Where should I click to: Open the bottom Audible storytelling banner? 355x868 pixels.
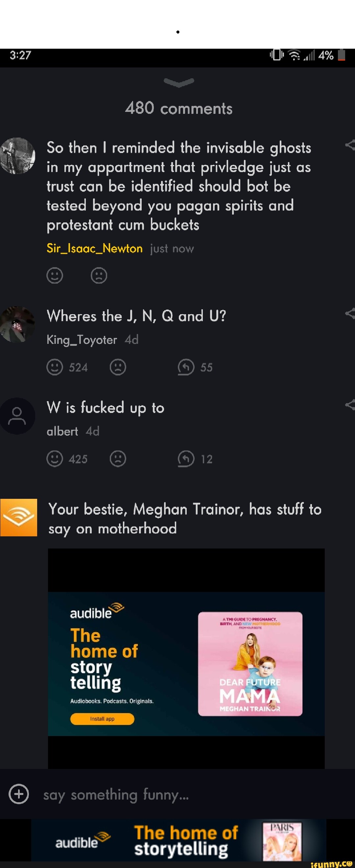(x=179, y=840)
